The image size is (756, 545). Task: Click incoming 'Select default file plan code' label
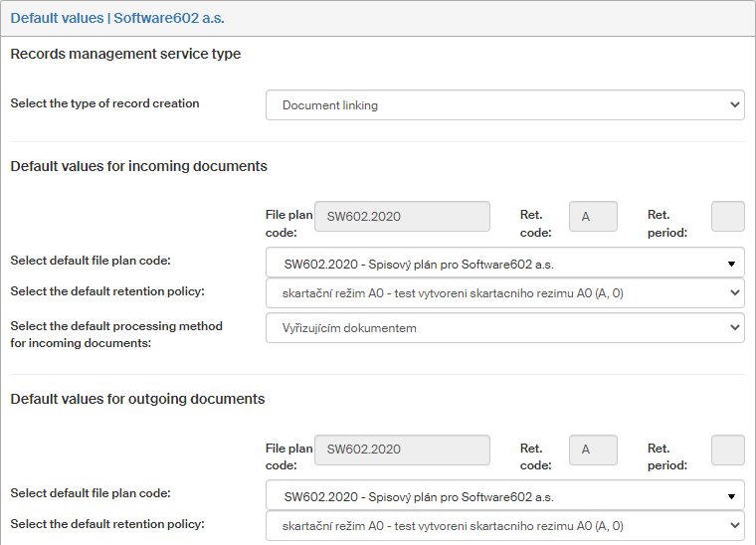(x=91, y=261)
